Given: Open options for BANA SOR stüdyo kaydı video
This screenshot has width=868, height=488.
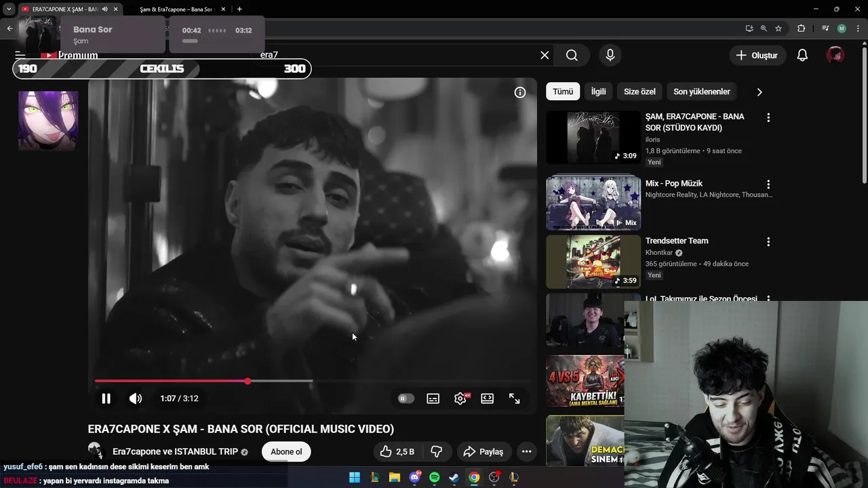Looking at the screenshot, I should 768,118.
